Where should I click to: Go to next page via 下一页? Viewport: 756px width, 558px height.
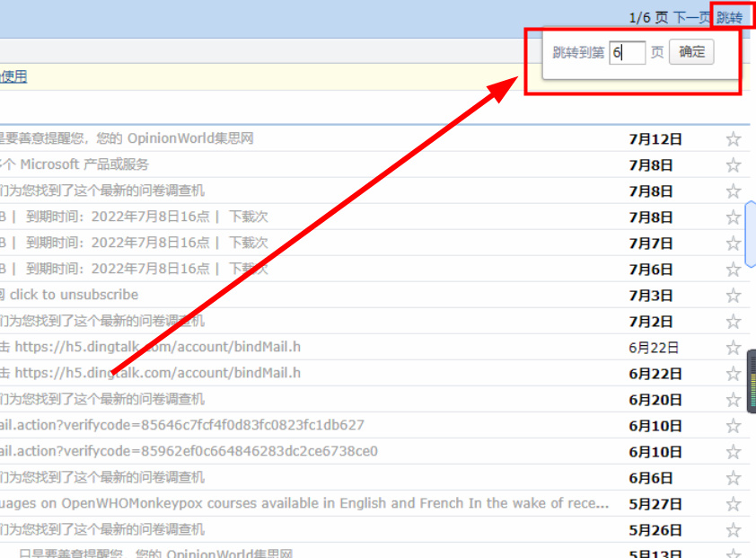click(x=691, y=17)
